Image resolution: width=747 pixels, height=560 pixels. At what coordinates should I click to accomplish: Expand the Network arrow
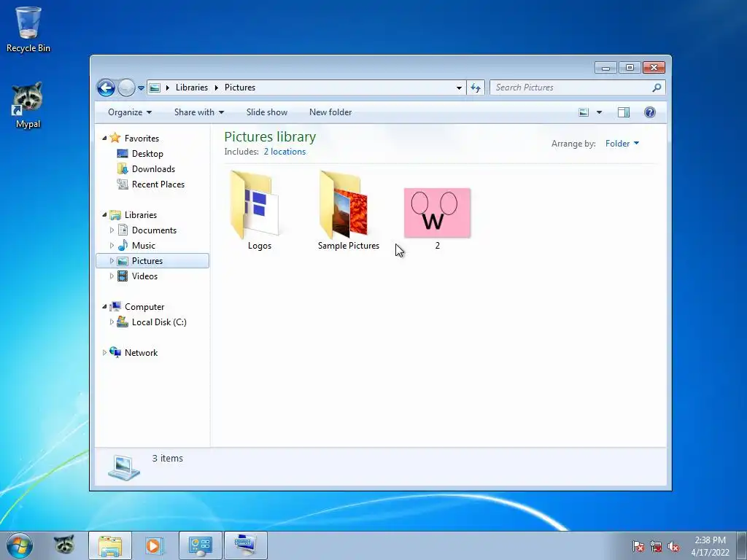tap(104, 353)
